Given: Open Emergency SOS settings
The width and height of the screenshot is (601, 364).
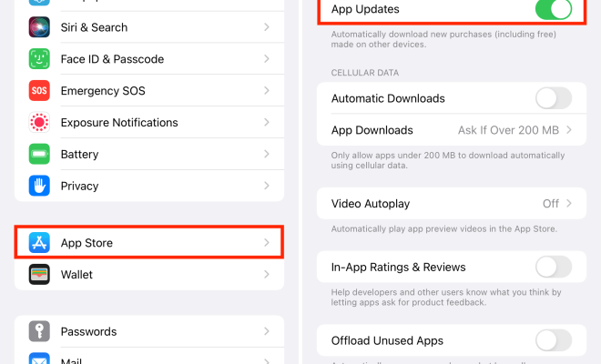Looking at the screenshot, I should coord(149,91).
